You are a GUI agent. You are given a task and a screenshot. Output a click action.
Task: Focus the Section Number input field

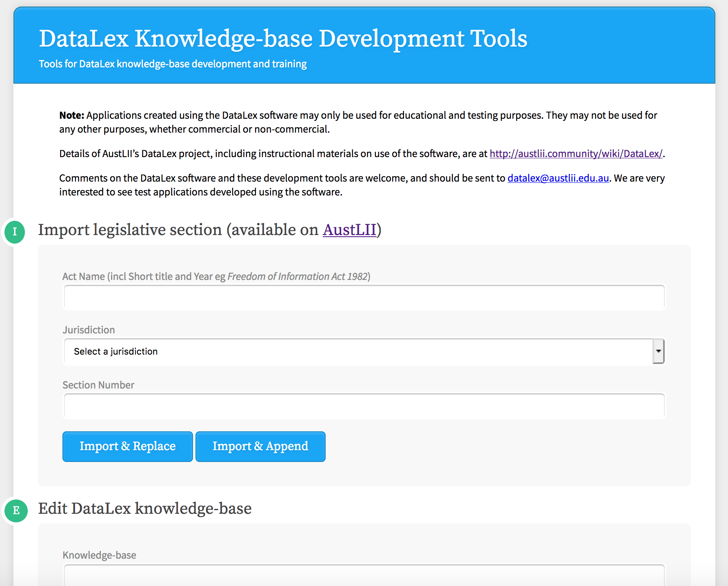pos(364,406)
